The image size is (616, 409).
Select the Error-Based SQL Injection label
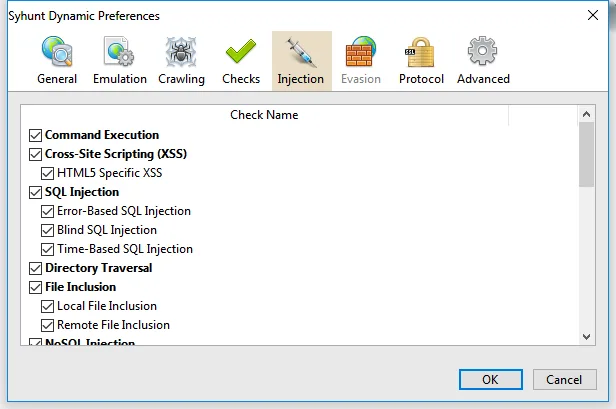124,211
